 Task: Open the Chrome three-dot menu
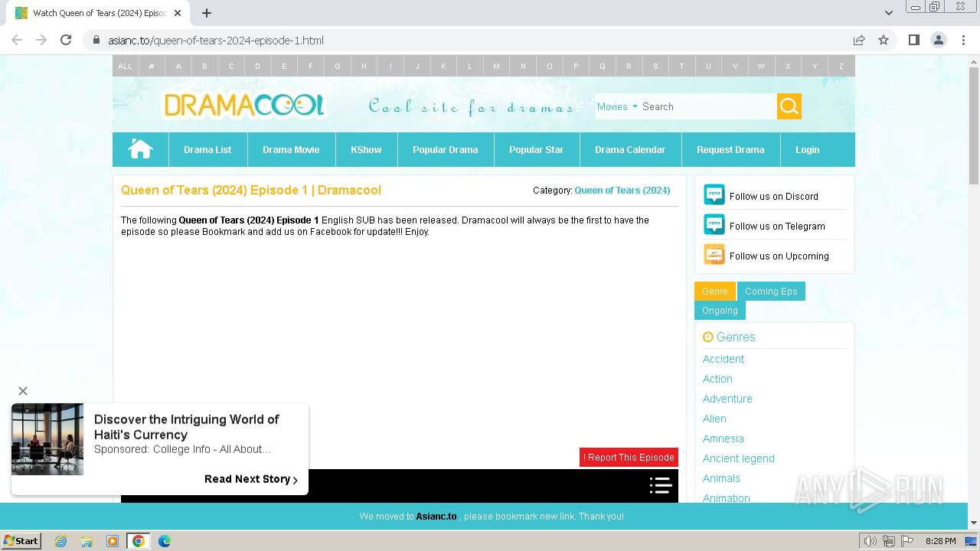[963, 40]
